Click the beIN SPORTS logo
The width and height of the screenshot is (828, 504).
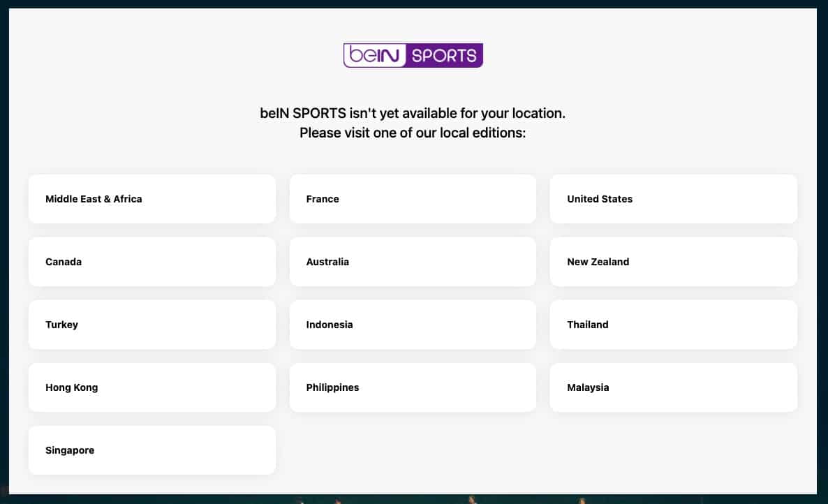point(413,55)
